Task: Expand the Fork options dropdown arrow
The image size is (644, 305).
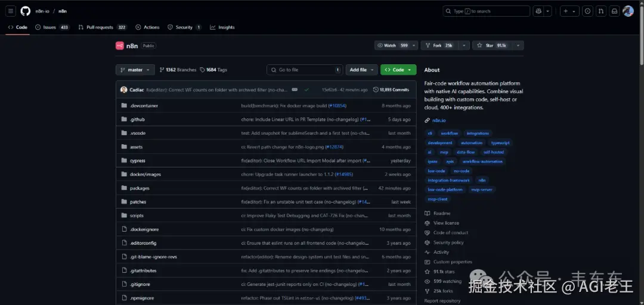Action: pyautogui.click(x=465, y=45)
